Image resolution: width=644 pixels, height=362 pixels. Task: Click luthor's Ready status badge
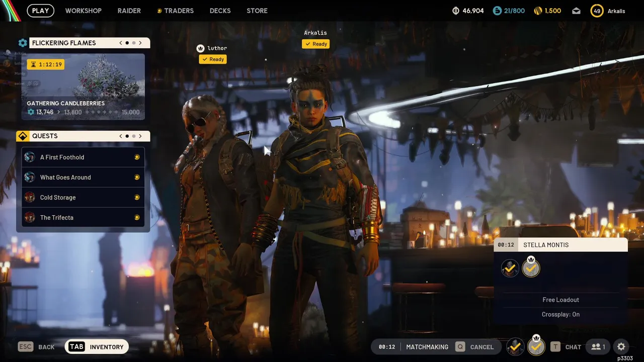pyautogui.click(x=213, y=59)
